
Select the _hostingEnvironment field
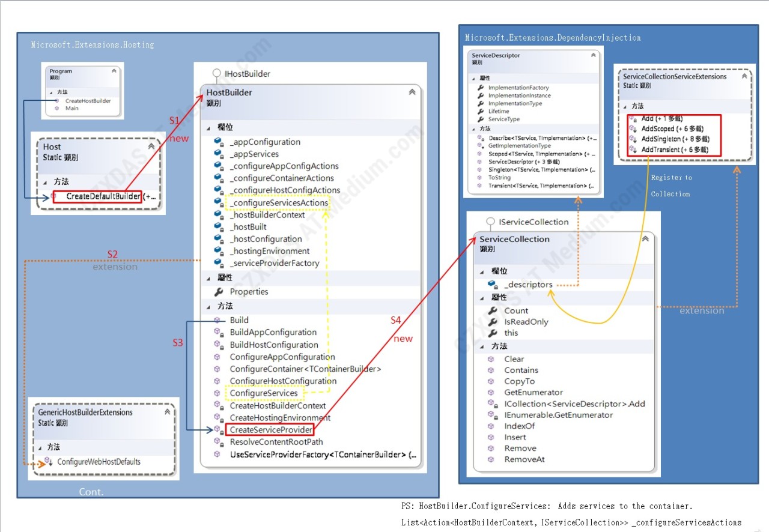click(x=270, y=251)
